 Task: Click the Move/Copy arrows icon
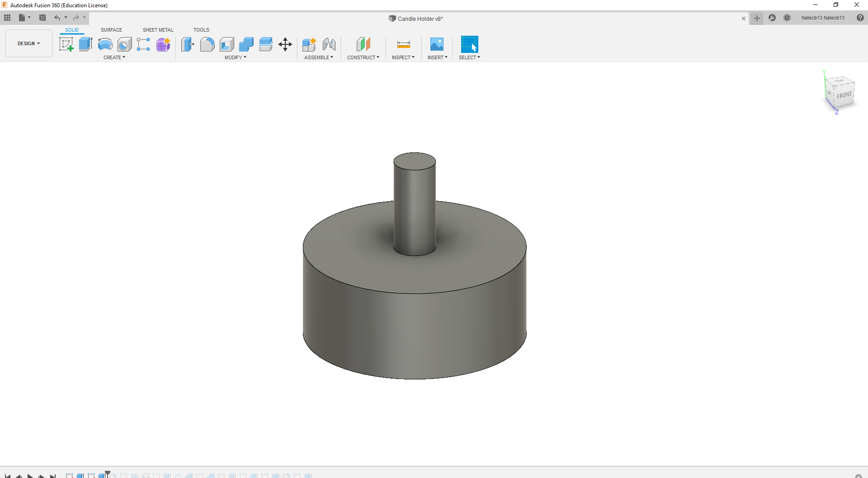(285, 44)
